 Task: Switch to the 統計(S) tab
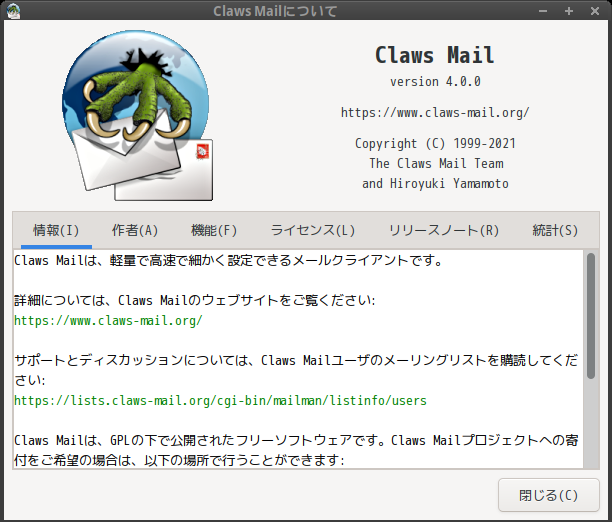click(555, 230)
